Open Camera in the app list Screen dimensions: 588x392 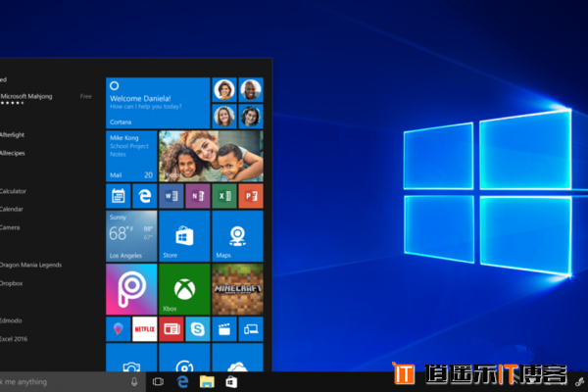click(10, 227)
